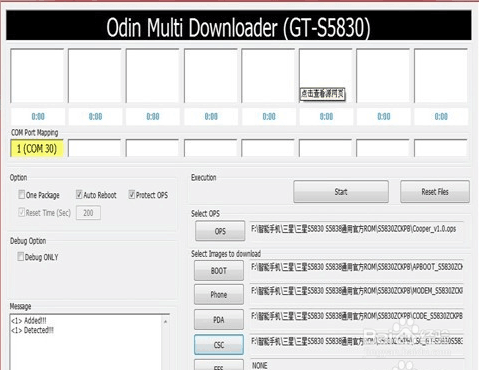The height and width of the screenshot is (370, 480).
Task: Click the Chinese tooltip in the sixth progress box
Action: pyautogui.click(x=322, y=94)
